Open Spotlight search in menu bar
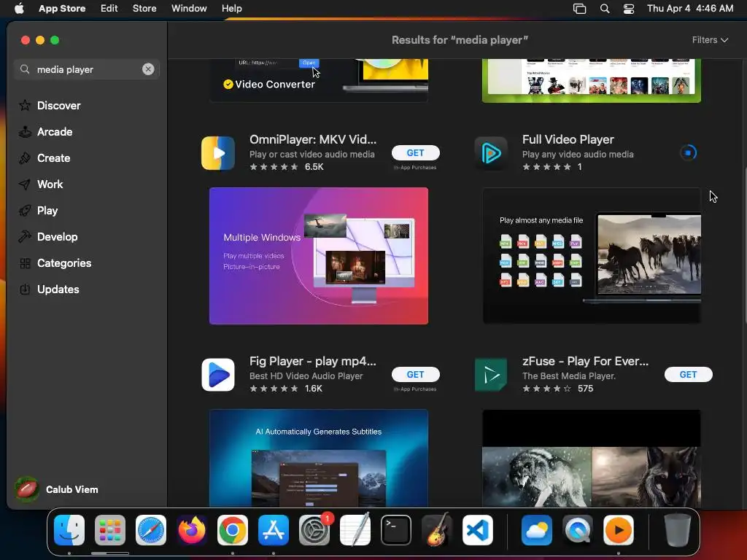This screenshot has width=747, height=560. [605, 8]
